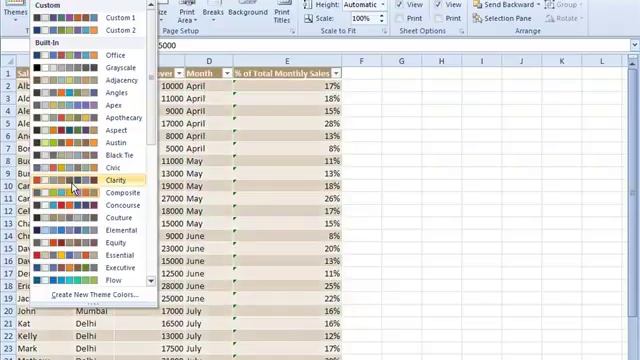Toggle Headings Print checkbox
Viewport: 640px width, 360px height.
tap(438, 18)
